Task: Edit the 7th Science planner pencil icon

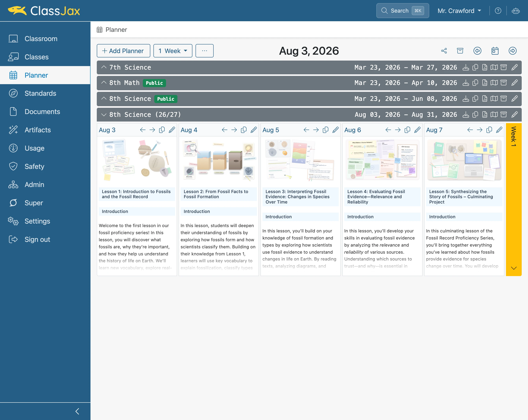Action: pyautogui.click(x=515, y=67)
